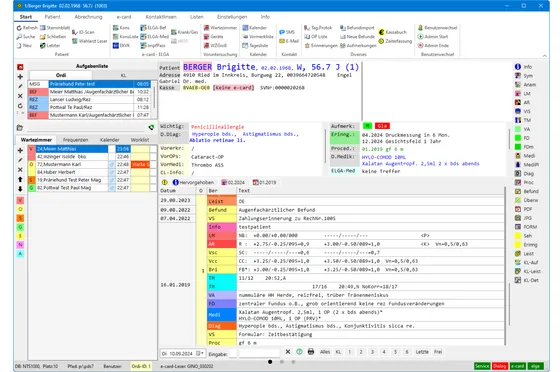Select the Lanser Ludwig/Rez task row
560x372 pixels.
[x=89, y=99]
